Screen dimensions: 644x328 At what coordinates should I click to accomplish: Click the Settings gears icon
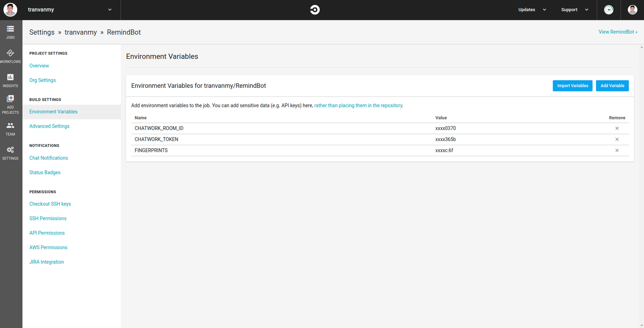pyautogui.click(x=11, y=150)
